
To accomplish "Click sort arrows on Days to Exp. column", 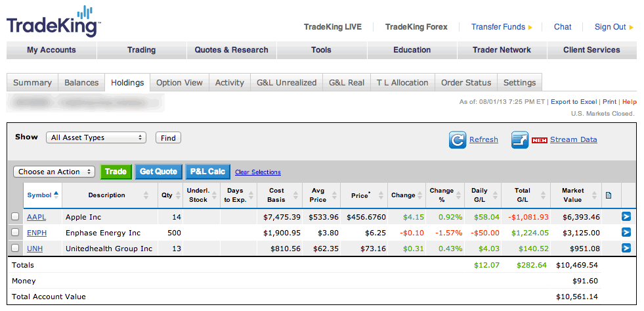I will point(251,195).
